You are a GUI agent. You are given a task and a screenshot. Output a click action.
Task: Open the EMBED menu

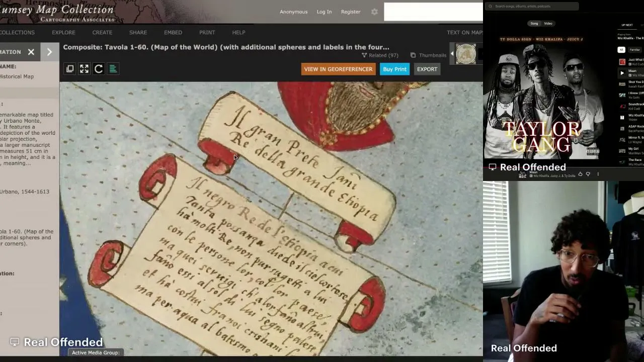[173, 33]
